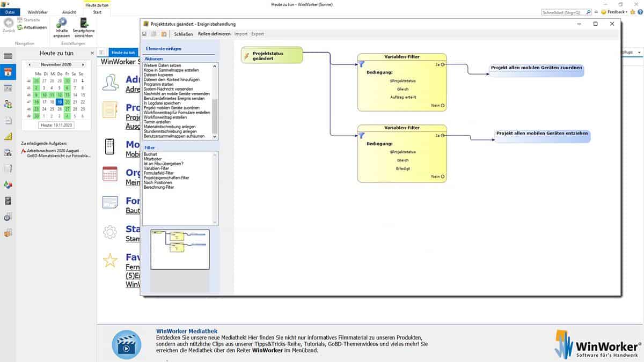644x362 pixels.
Task: Click the person silhouette icon on start page
Action: click(x=111, y=83)
